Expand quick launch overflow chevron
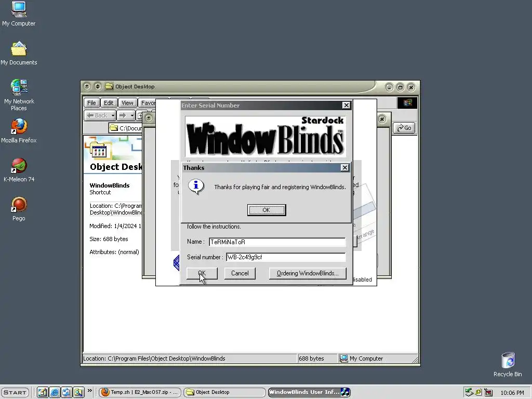This screenshot has height=399, width=532. coord(89,391)
